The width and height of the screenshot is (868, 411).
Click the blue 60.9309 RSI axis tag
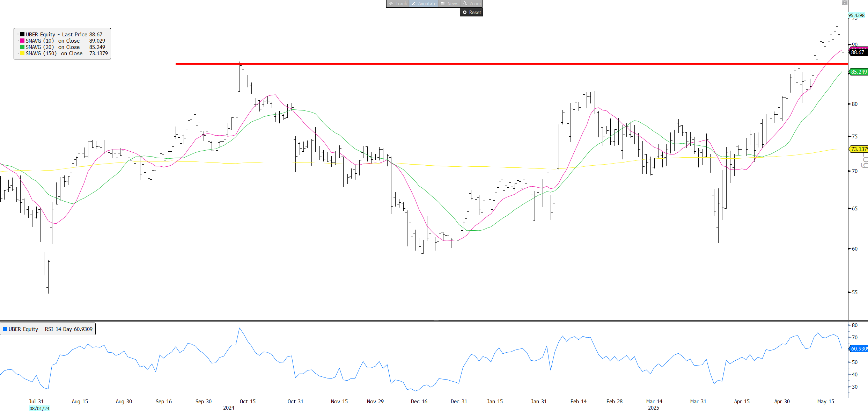point(859,348)
